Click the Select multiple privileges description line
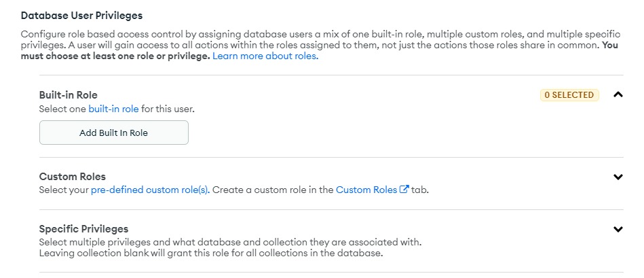644x278 pixels. (230, 243)
